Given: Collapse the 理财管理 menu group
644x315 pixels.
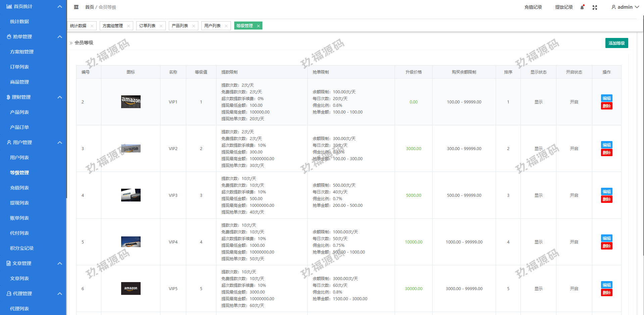Looking at the screenshot, I should [60, 97].
